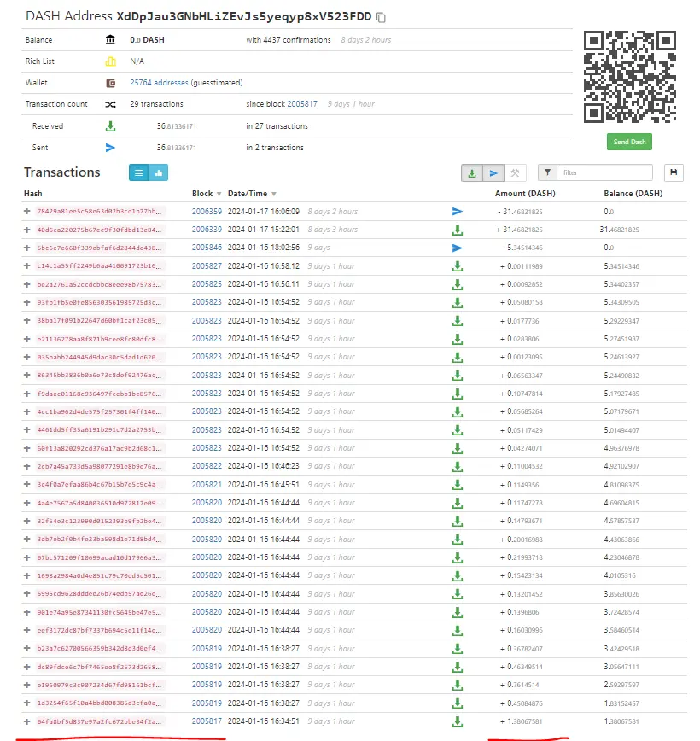
Task: Copy the DASH address to clipboard
Action: [x=381, y=17]
